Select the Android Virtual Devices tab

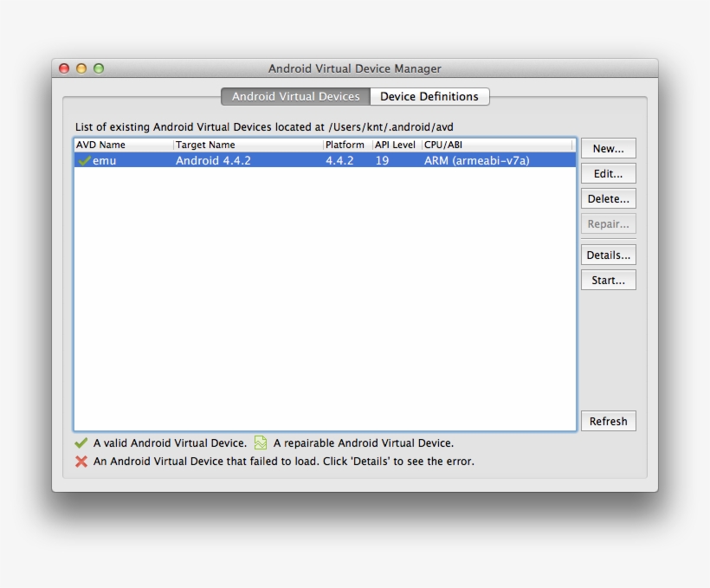point(295,96)
